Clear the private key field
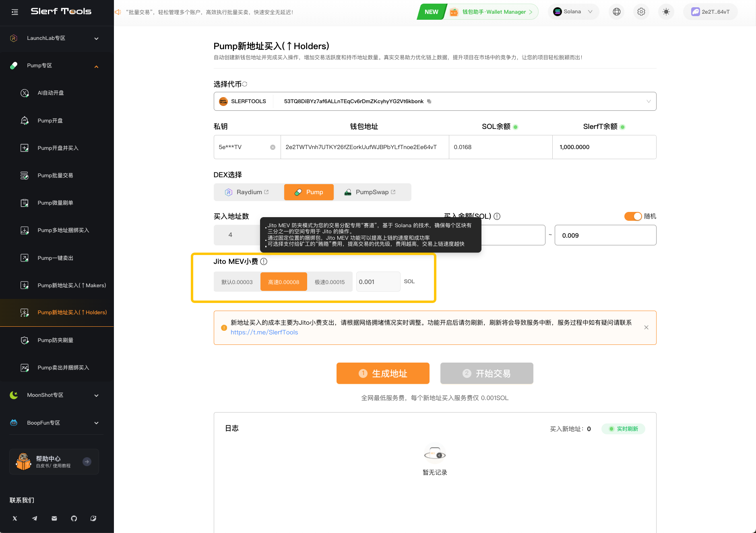756x533 pixels. coord(273,147)
